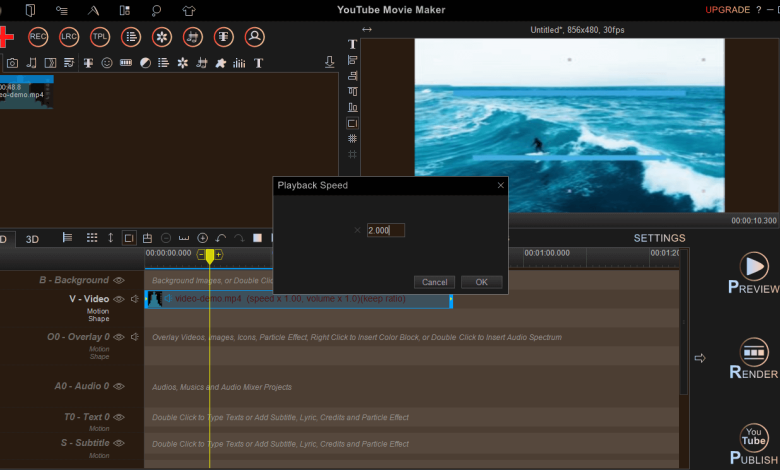Open the TPL templates tool

click(100, 37)
